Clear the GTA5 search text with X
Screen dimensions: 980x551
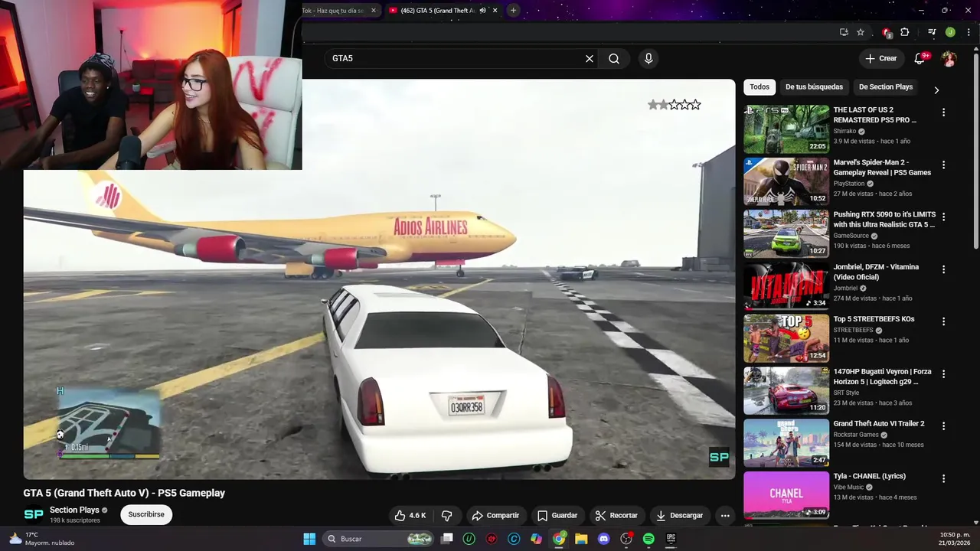(590, 58)
